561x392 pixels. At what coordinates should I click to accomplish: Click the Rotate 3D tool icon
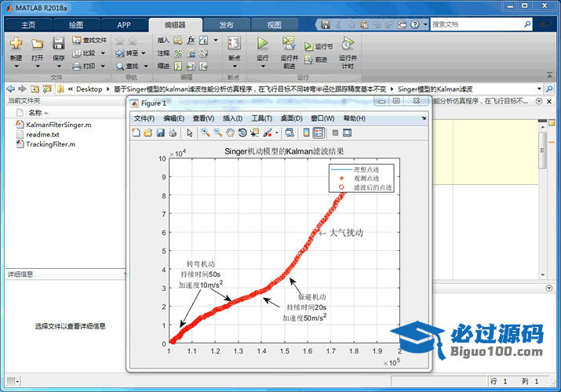[x=242, y=132]
